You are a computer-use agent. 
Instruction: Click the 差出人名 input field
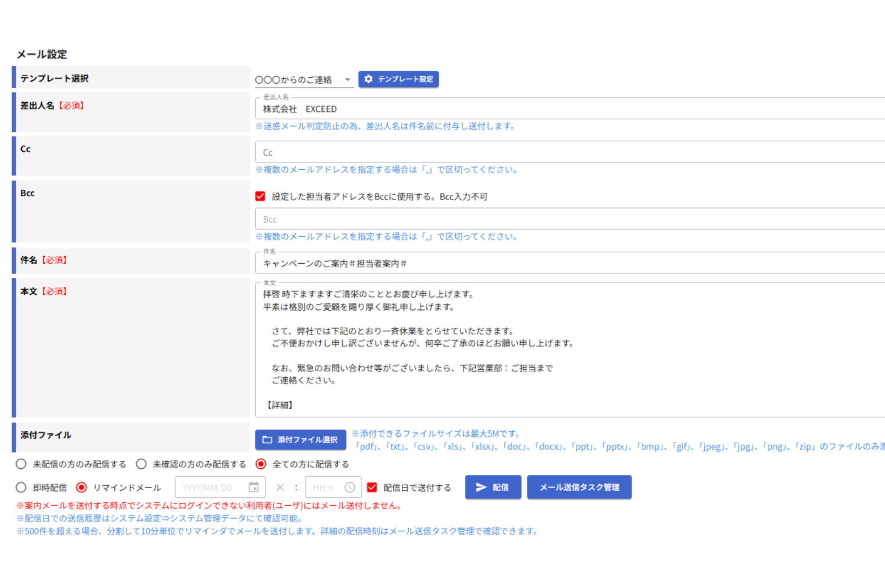coord(570,109)
